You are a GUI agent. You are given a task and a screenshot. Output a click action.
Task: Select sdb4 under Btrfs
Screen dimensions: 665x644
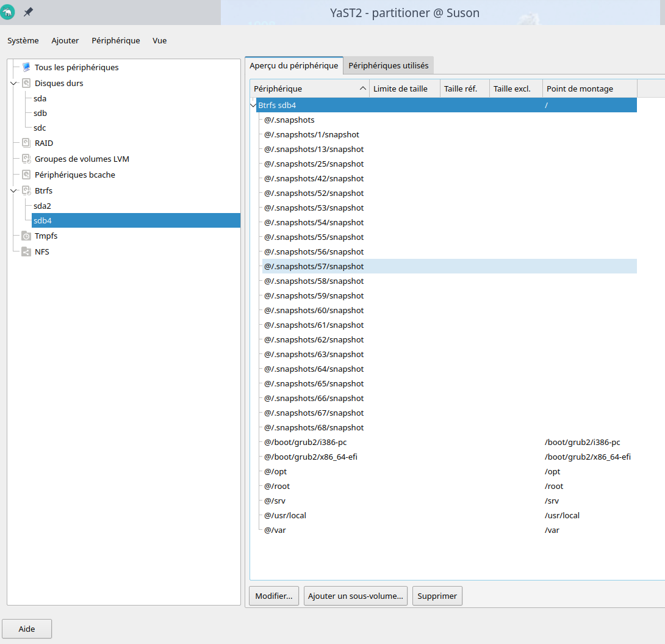pyautogui.click(x=136, y=220)
